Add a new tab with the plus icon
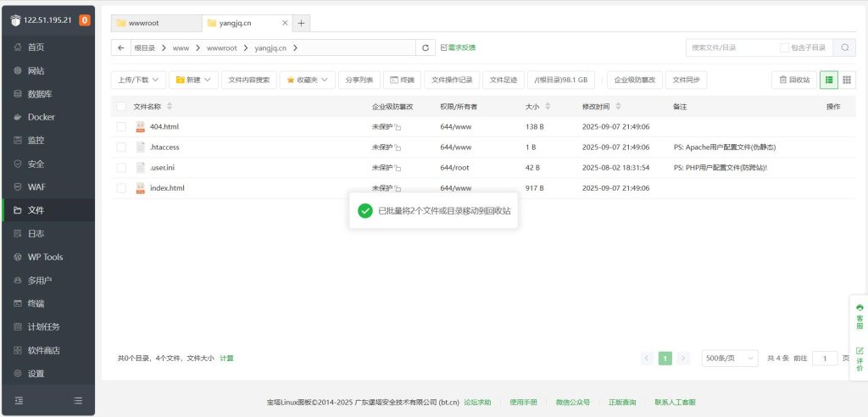The width and height of the screenshot is (868, 417). tap(301, 23)
